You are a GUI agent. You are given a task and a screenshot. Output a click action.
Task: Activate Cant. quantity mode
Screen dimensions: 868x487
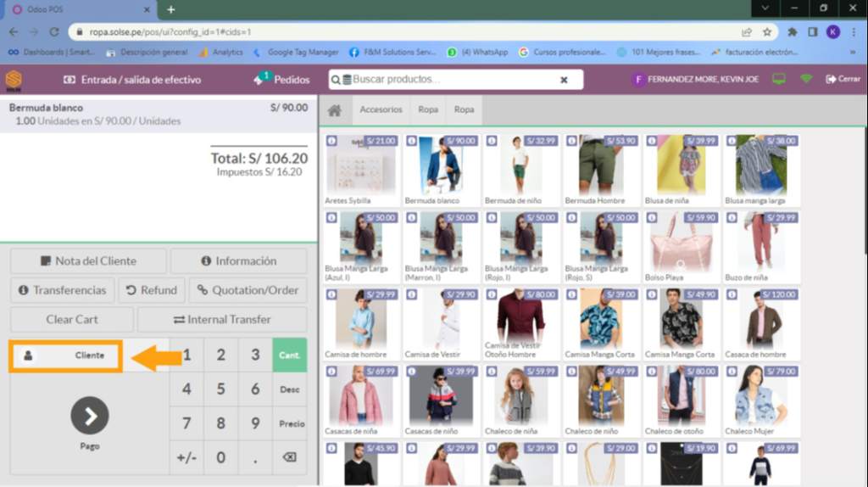click(290, 355)
